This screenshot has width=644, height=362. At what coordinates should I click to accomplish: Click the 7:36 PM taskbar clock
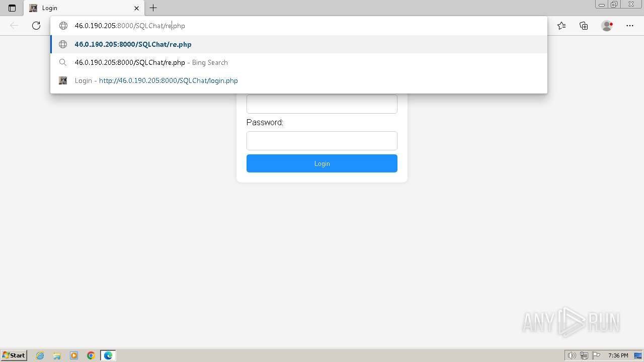618,355
